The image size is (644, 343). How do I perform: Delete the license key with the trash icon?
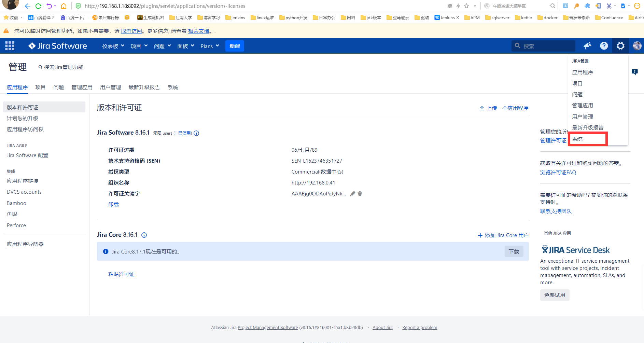coord(360,194)
